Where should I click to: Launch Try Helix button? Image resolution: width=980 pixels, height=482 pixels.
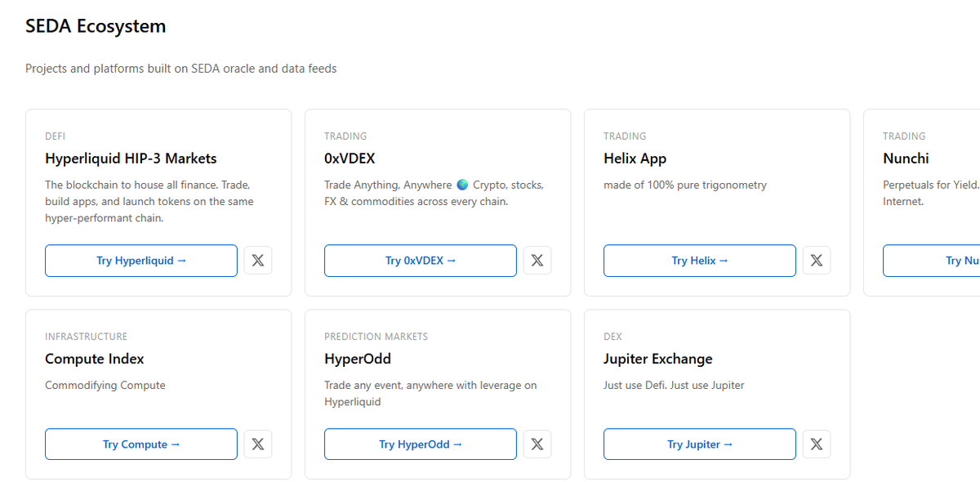[700, 261]
